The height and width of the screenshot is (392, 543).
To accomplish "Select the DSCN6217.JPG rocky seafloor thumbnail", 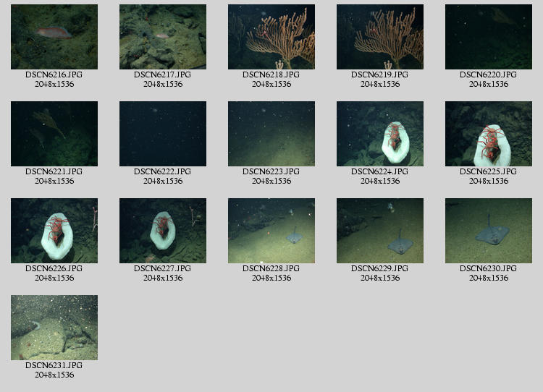I will pos(163,37).
